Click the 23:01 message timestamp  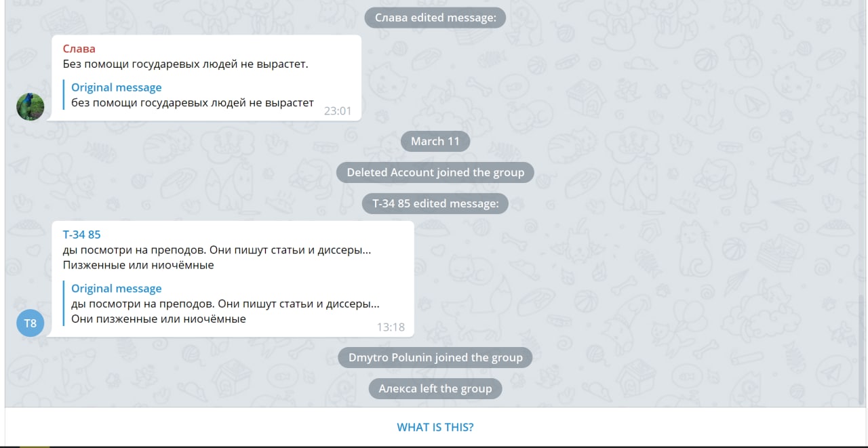click(338, 110)
